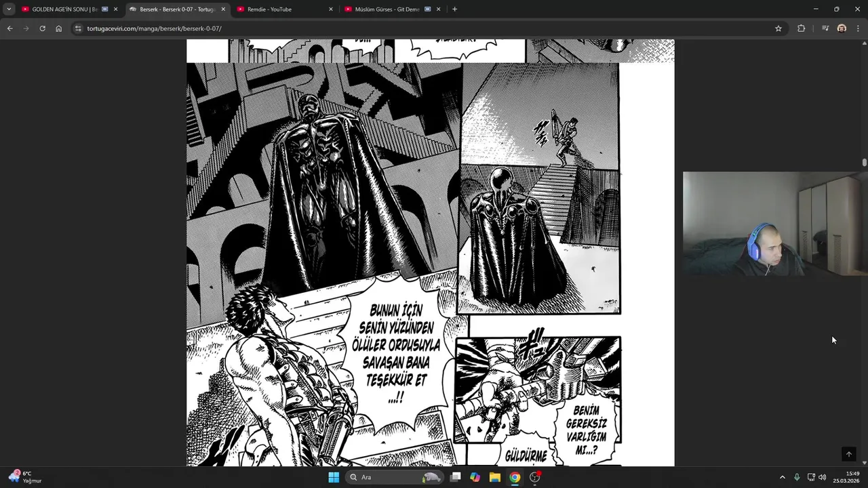
Task: Open the weather widget showing 6°C Yağmur
Action: (25, 477)
